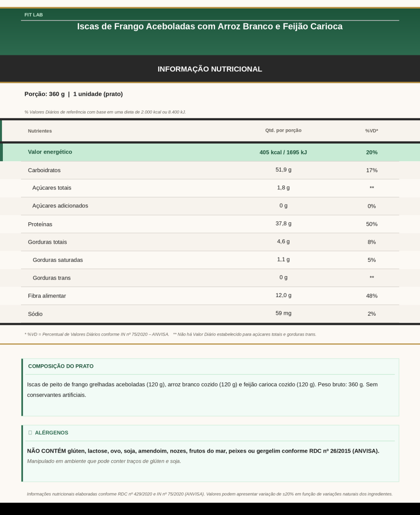Click the Carboidratos row
This screenshot has width=420, height=515.
(210, 170)
